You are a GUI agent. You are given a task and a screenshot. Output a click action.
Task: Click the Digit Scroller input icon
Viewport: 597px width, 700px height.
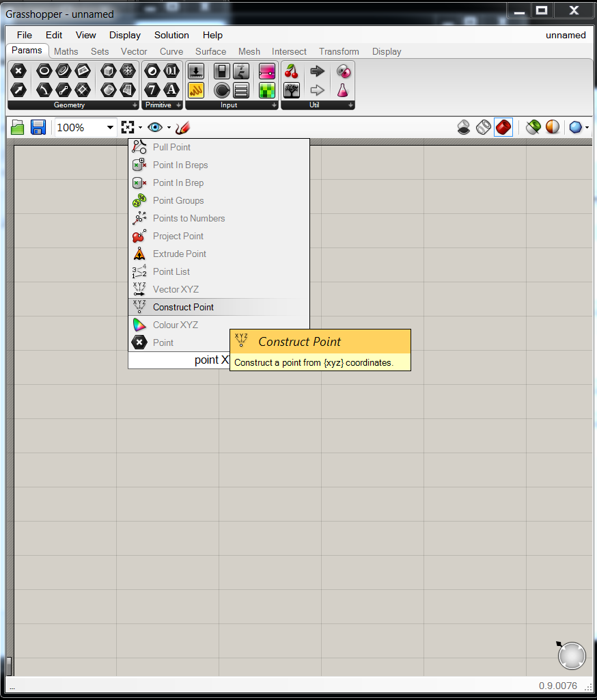pyautogui.click(x=241, y=71)
